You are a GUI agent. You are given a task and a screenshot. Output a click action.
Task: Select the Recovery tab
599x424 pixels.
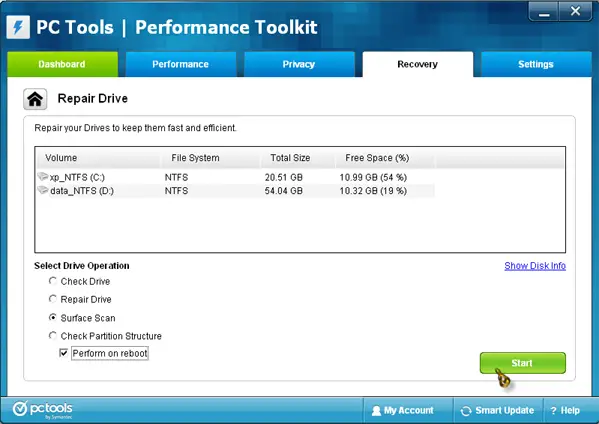[x=418, y=64]
